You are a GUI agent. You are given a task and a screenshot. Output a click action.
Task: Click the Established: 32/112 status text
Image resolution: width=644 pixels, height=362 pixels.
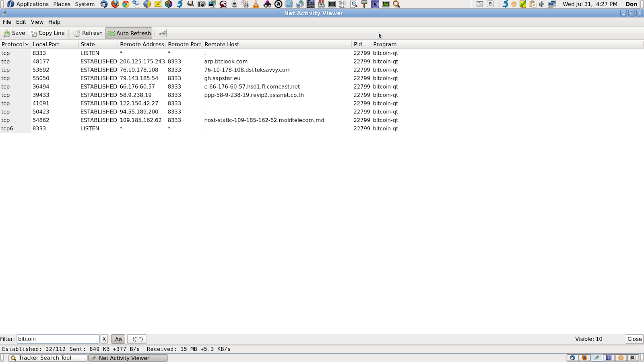click(x=34, y=349)
